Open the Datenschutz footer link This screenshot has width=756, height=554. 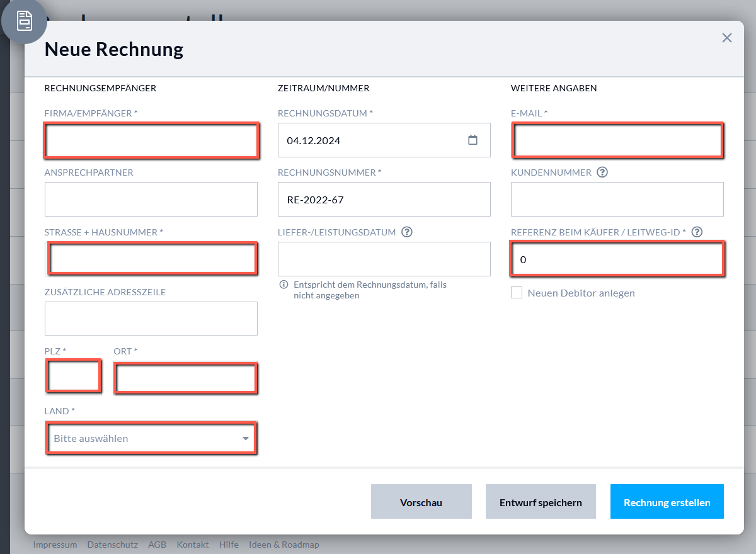pyautogui.click(x=112, y=545)
